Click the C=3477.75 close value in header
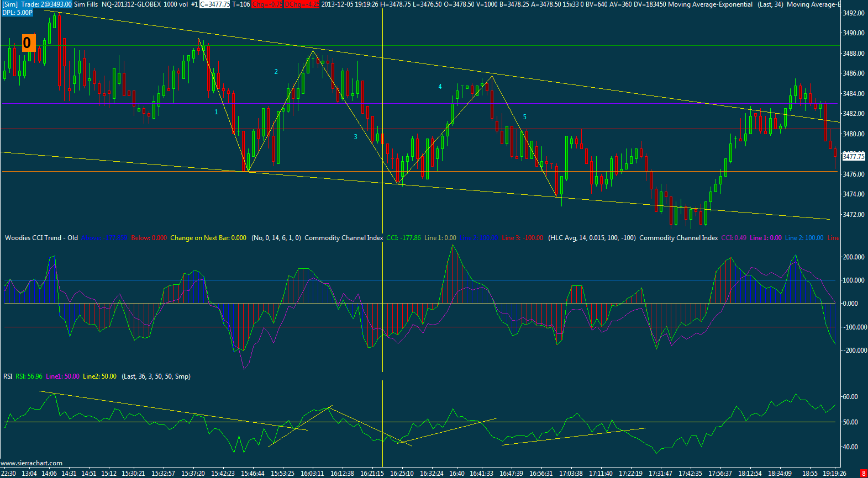Screen dimensions: 868x478 pyautogui.click(x=214, y=4)
